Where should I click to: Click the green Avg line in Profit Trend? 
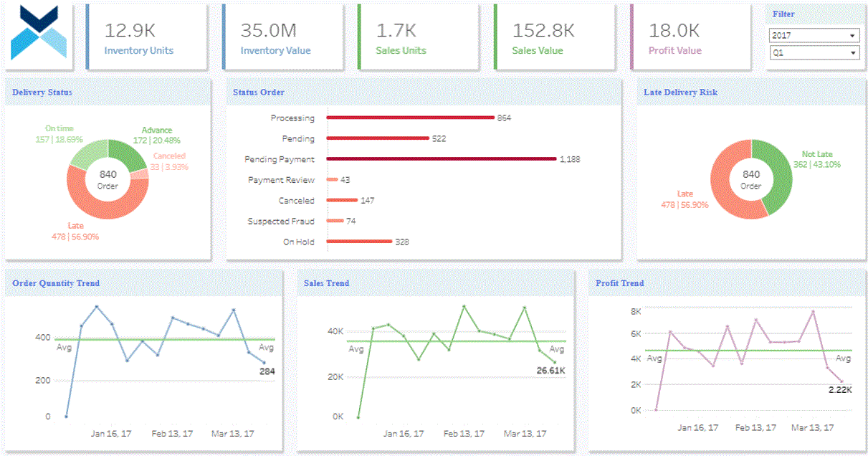748,351
